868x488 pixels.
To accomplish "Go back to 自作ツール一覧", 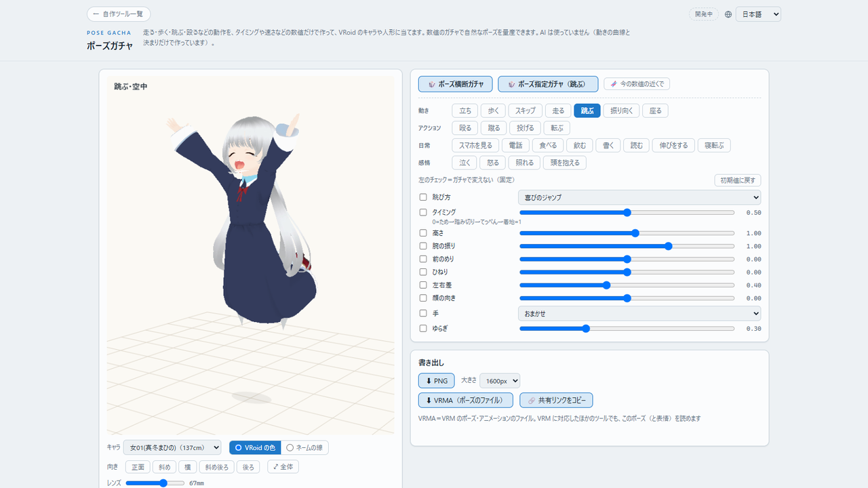I will coord(119,14).
